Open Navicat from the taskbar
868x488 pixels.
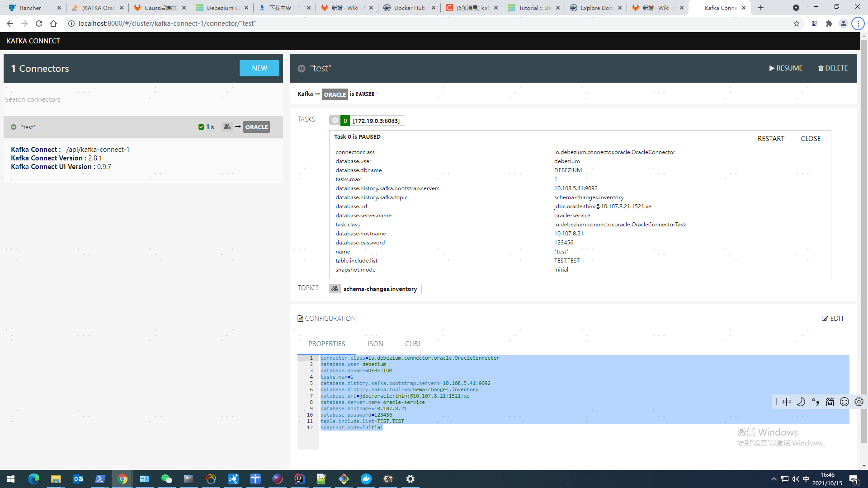211,479
